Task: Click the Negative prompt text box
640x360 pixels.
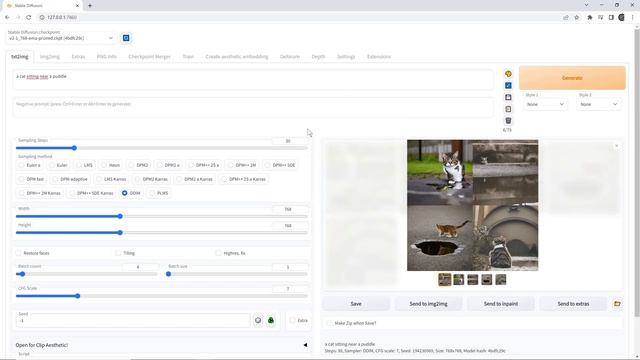Action: 253,107
